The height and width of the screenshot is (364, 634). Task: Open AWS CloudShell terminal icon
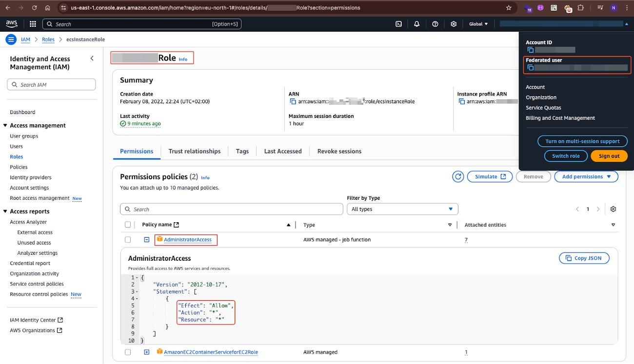398,24
